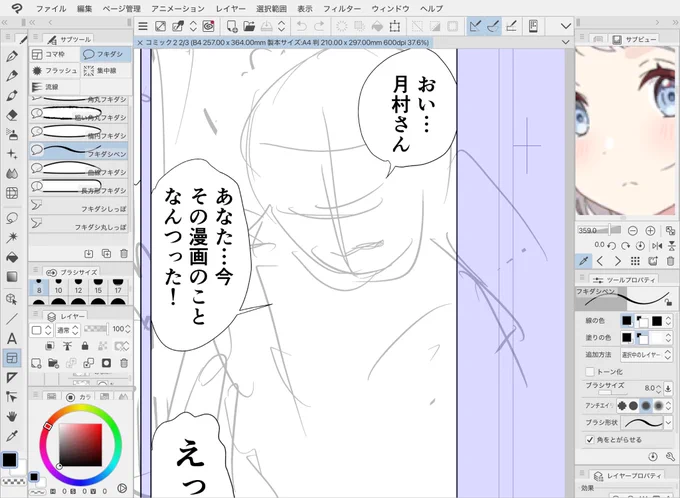The image size is (680, 498).
Task: Zoom out the Sub View with minus
Action: pos(633,230)
